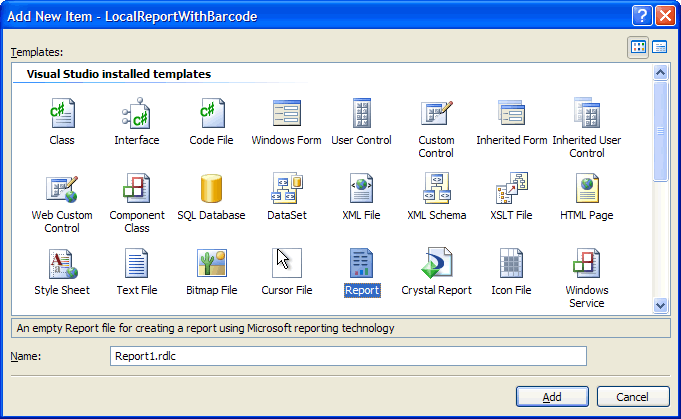Choose the Report template icon
Viewport: 681px width, 419px height.
(x=361, y=264)
